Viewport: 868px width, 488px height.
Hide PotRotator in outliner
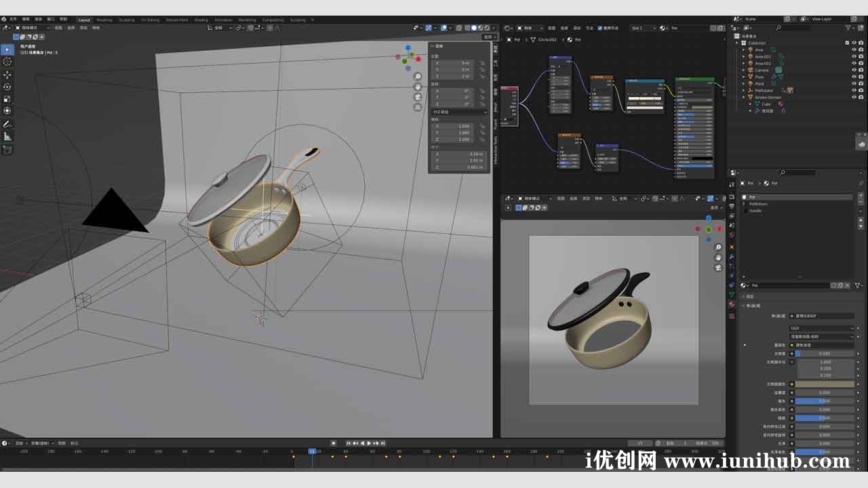(854, 90)
